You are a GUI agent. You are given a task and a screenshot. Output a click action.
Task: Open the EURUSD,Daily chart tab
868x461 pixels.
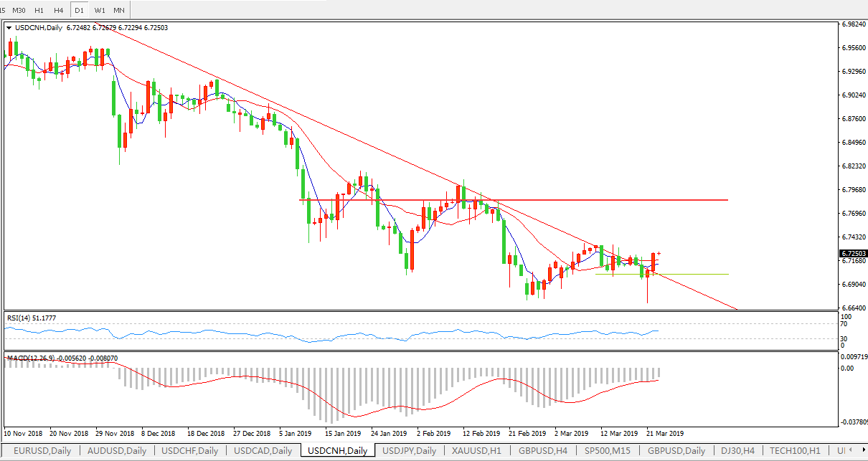coord(42,451)
